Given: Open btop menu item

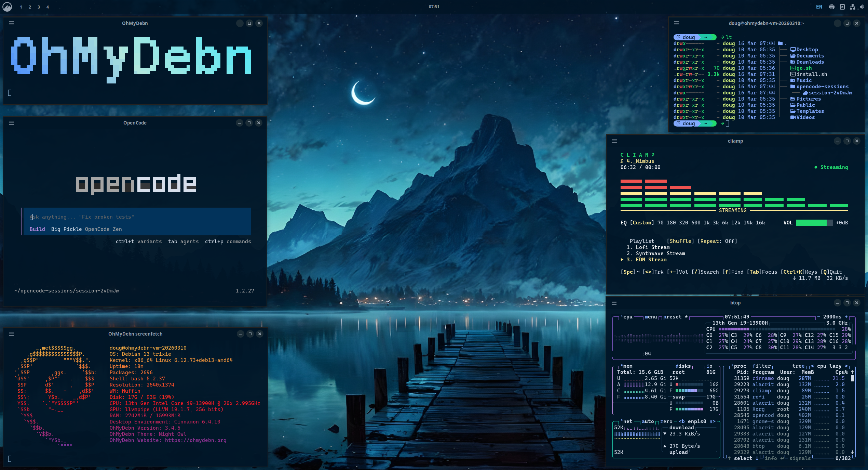Looking at the screenshot, I should pos(651,317).
